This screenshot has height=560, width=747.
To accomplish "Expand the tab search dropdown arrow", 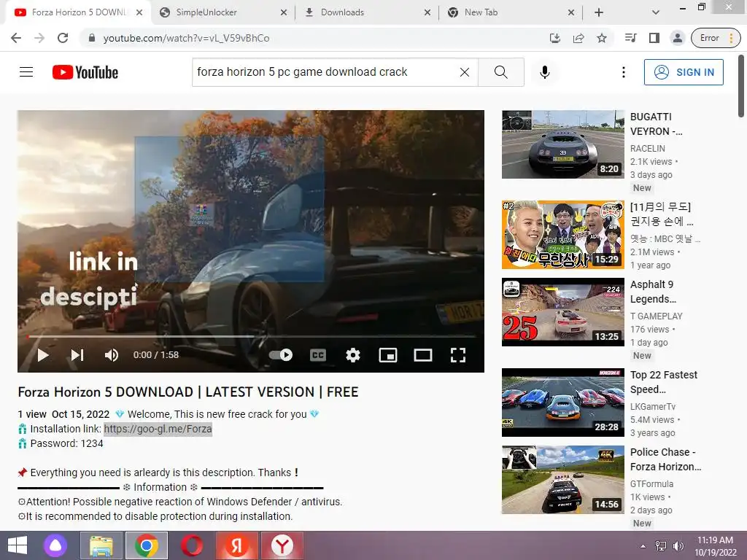I will pos(656,12).
